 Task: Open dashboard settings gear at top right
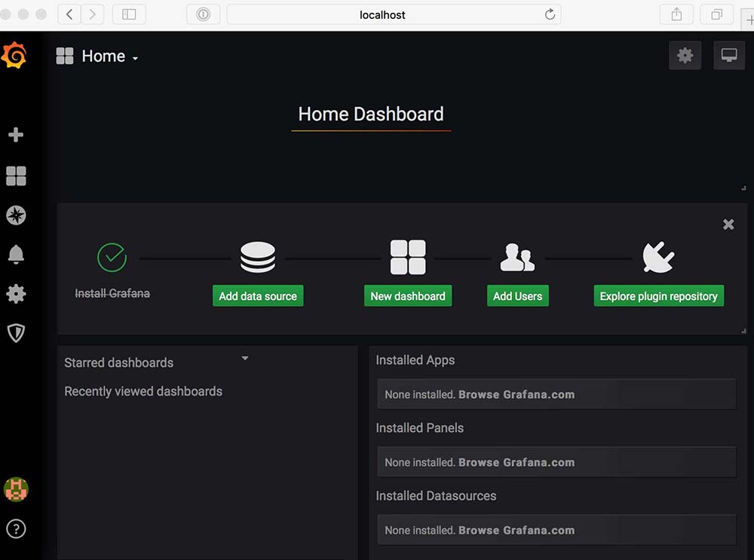tap(685, 56)
